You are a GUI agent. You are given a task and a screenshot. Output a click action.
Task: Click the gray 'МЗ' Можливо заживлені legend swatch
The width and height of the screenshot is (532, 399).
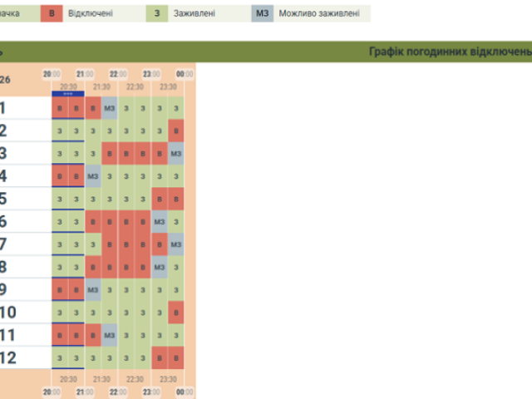pos(262,13)
